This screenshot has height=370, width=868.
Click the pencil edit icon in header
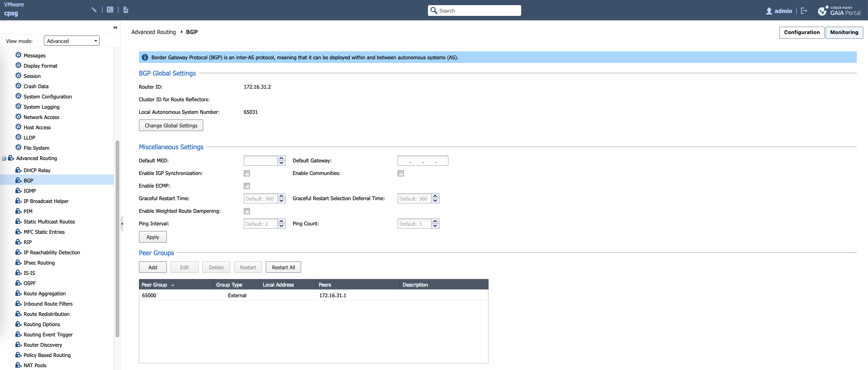(x=94, y=10)
